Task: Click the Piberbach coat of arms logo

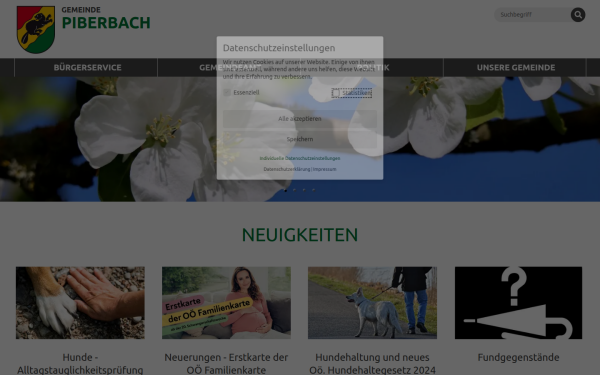Action: [36, 29]
